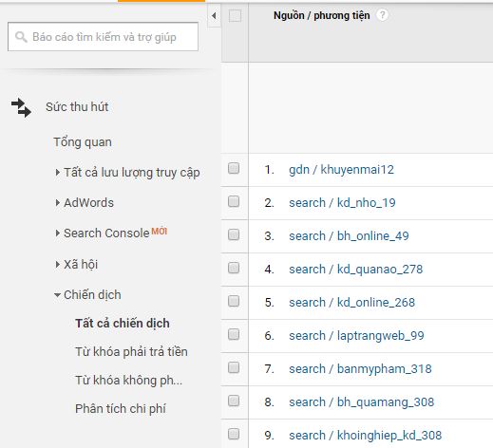Screen dimensions: 493x448
Task: Expand the Xã hội section arrow
Action: tap(57, 264)
